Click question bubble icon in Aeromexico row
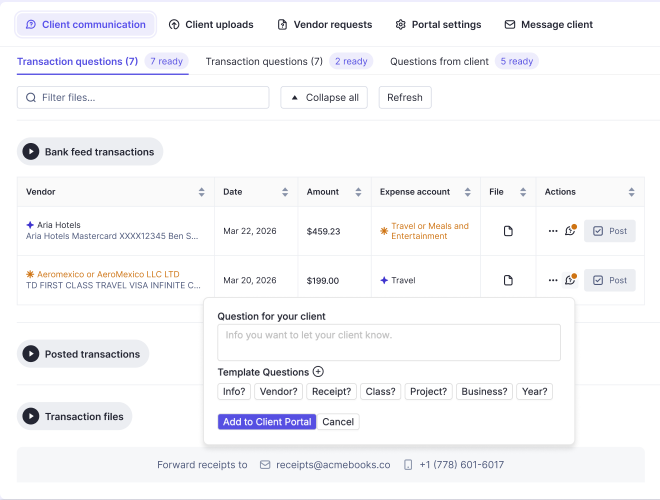The width and height of the screenshot is (660, 500). pos(570,280)
